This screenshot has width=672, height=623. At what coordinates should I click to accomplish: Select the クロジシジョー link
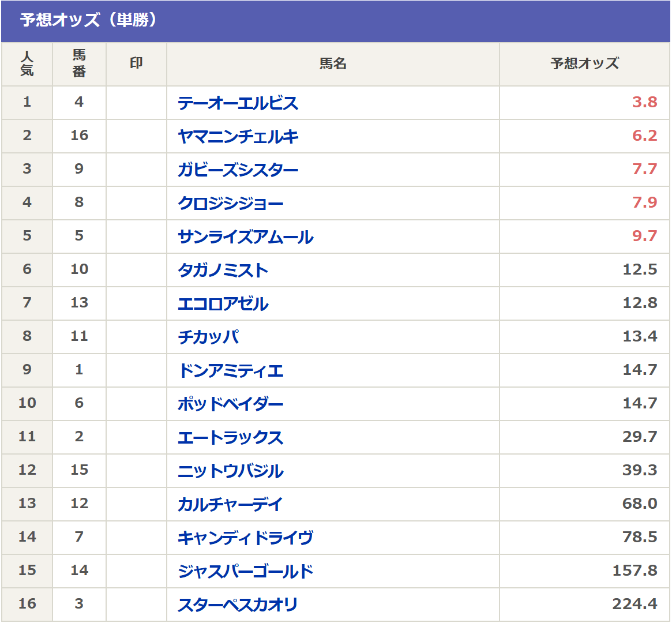coord(230,204)
